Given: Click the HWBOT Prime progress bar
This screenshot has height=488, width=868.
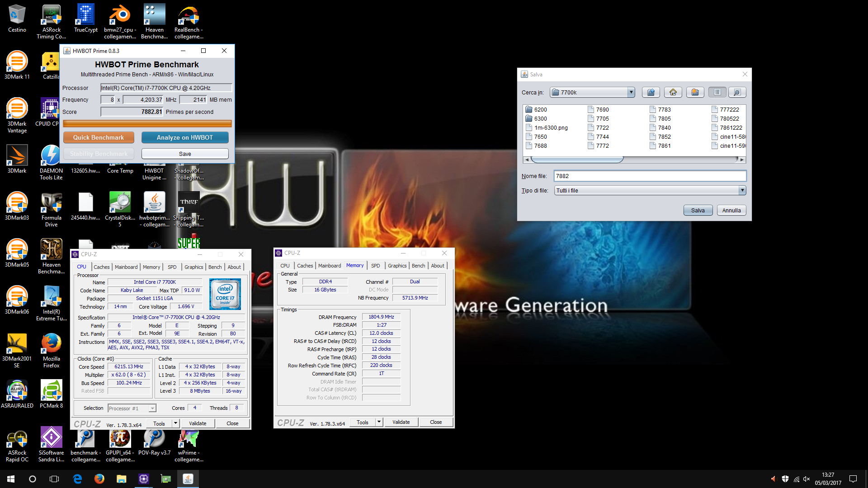Looking at the screenshot, I should pyautogui.click(x=147, y=123).
